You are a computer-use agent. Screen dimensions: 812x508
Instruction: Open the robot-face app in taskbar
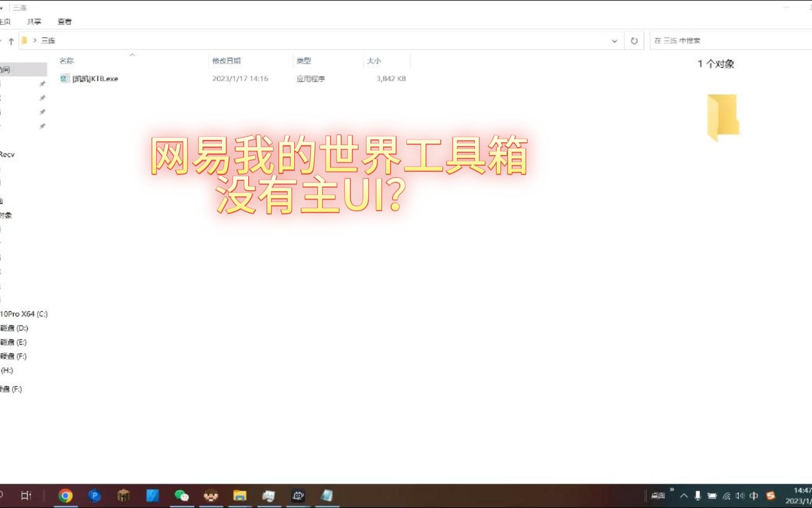tap(298, 495)
